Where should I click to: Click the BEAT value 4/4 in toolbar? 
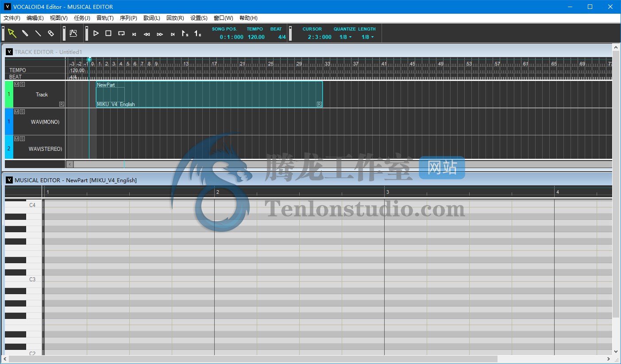(x=282, y=37)
